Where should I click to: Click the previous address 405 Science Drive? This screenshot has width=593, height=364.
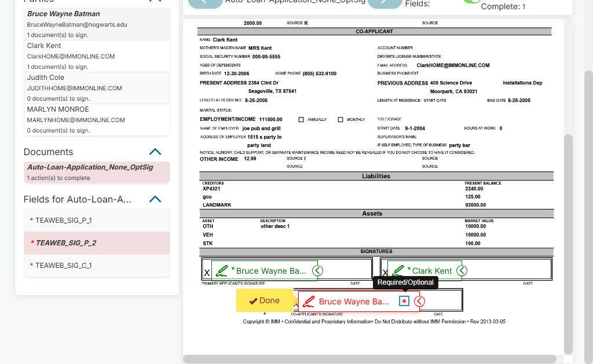[x=451, y=83]
